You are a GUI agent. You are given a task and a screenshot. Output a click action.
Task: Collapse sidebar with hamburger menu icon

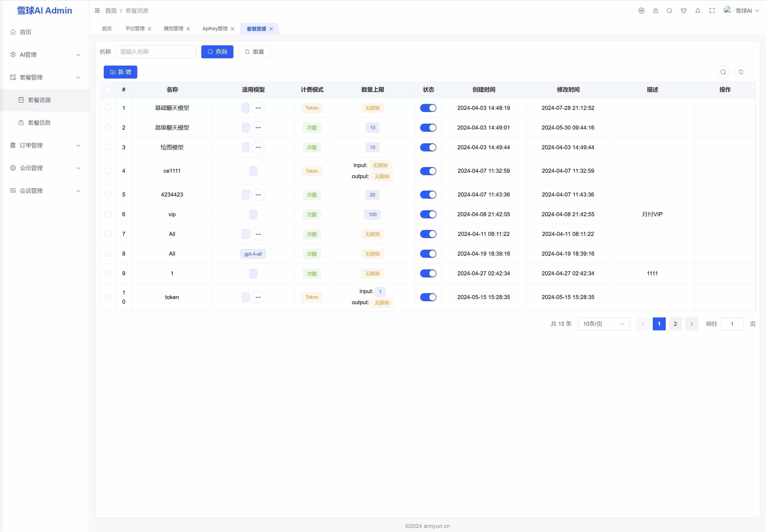click(97, 11)
